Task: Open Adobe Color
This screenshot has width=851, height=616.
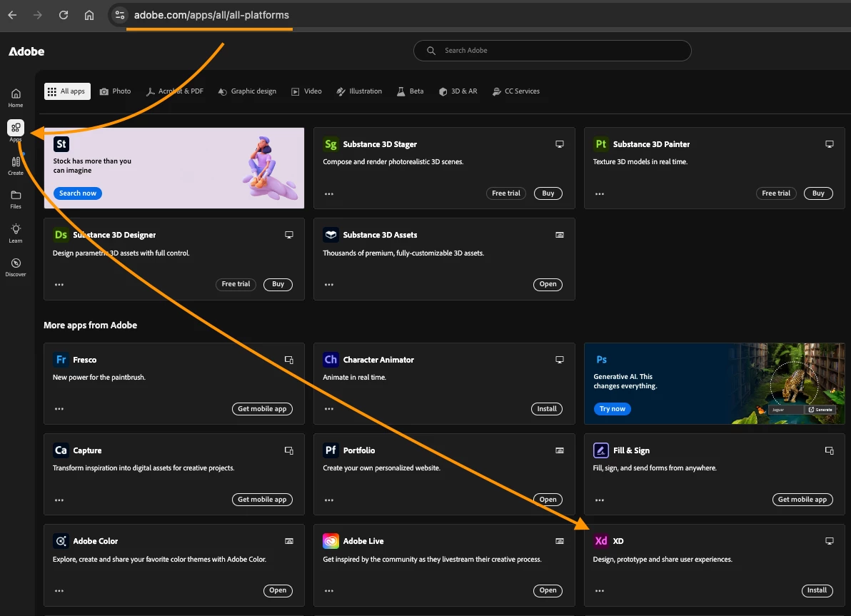Action: click(278, 590)
